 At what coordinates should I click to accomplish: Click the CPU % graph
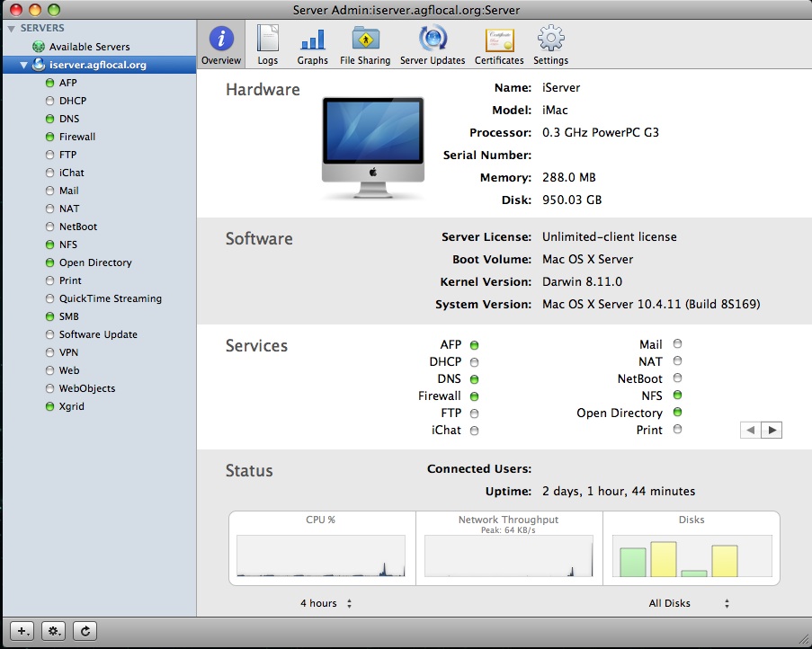pos(321,556)
